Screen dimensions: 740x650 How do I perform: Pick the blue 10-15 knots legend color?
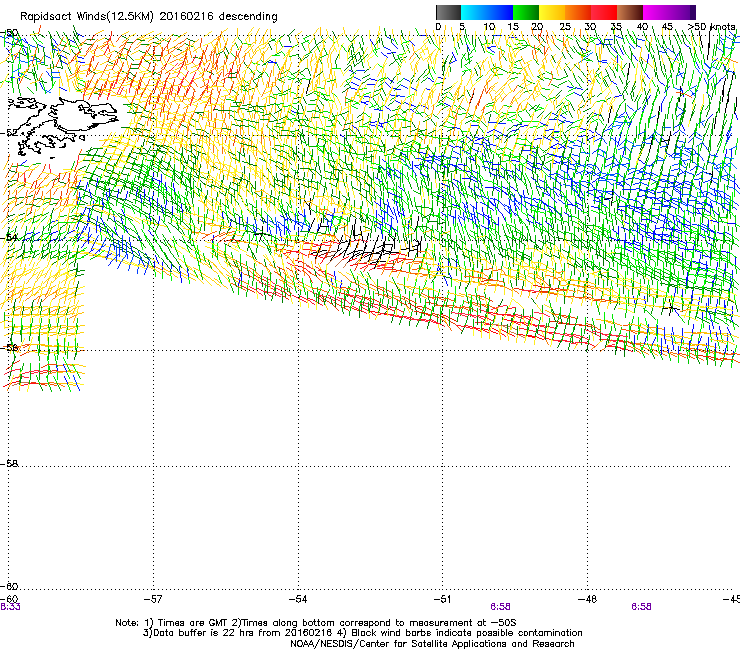point(500,12)
